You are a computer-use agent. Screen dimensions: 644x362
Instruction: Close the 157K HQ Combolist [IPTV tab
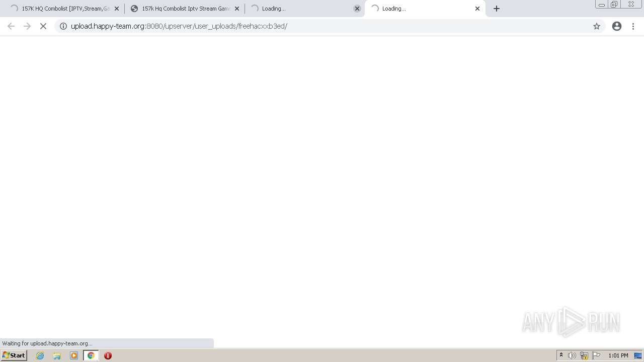[x=117, y=9]
